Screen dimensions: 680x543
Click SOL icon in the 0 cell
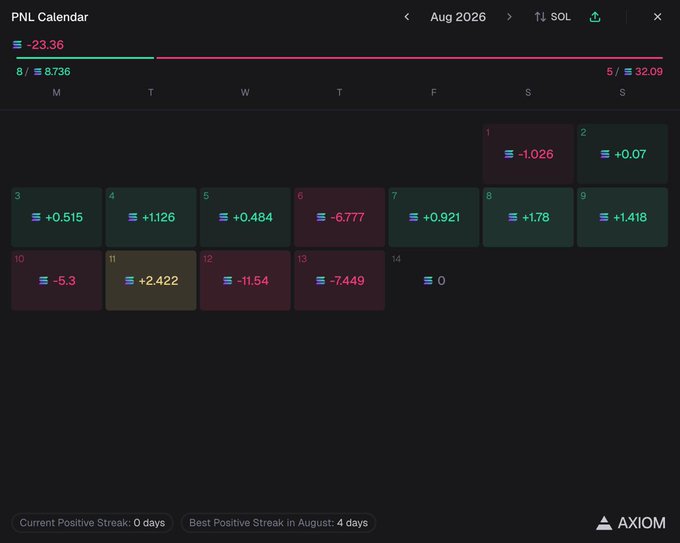(428, 281)
